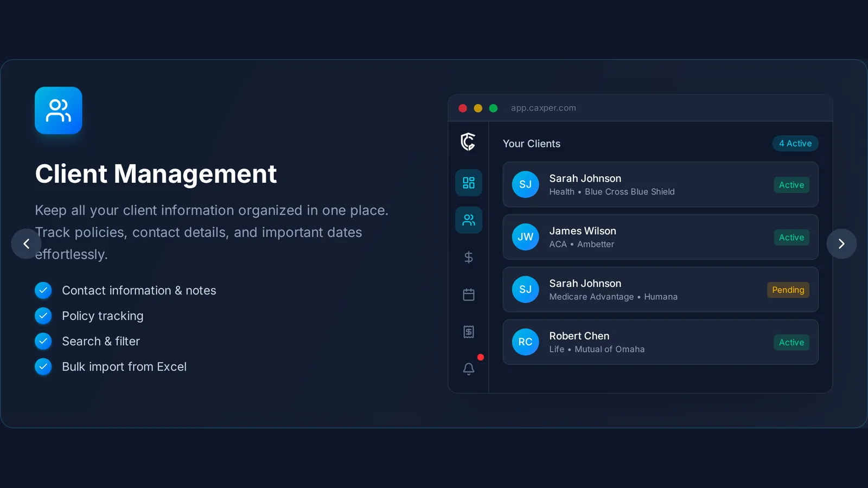This screenshot has width=868, height=488.
Task: Click the blue Client Management users icon tile
Action: pos(59,111)
